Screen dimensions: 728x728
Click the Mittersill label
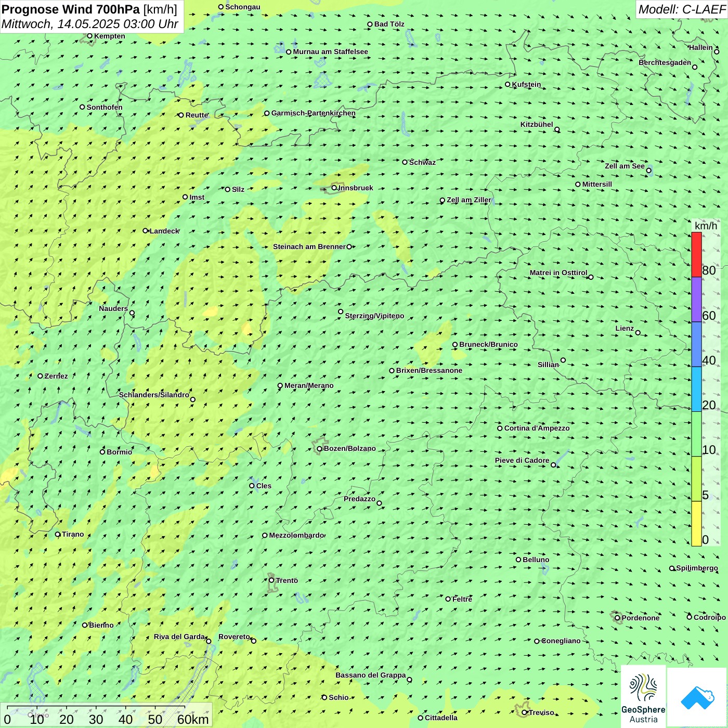pyautogui.click(x=597, y=184)
